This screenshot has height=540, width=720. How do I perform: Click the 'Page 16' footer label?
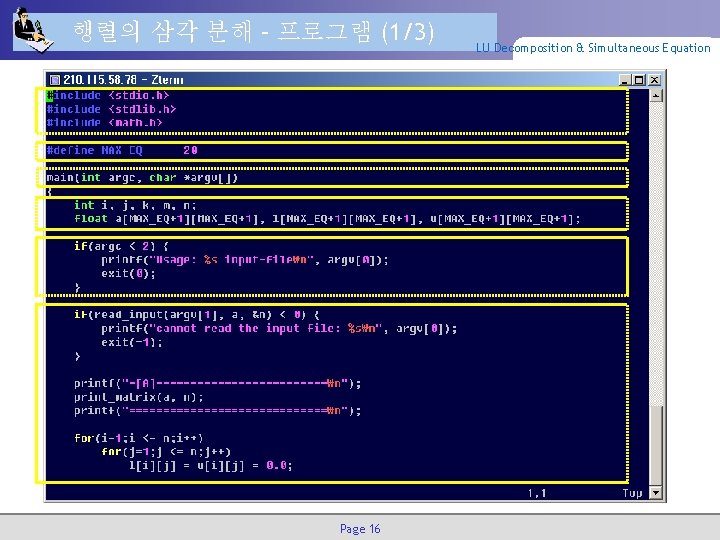[360, 529]
